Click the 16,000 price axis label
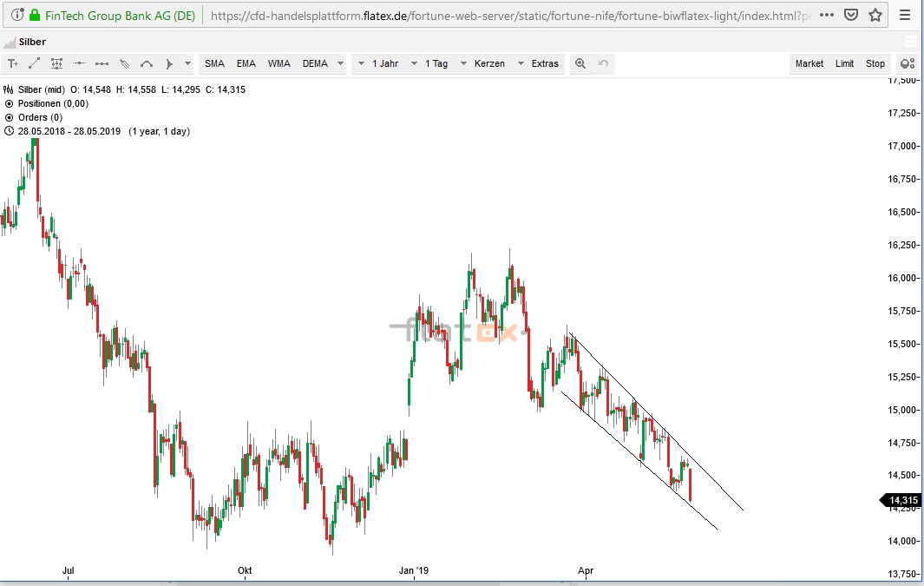The image size is (924, 586). point(901,279)
